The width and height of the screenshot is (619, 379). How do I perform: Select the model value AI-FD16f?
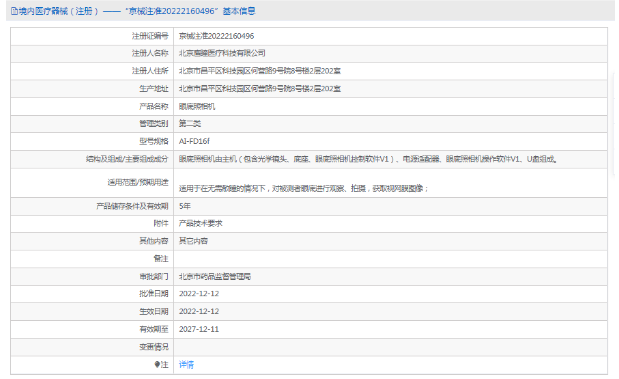[194, 141]
